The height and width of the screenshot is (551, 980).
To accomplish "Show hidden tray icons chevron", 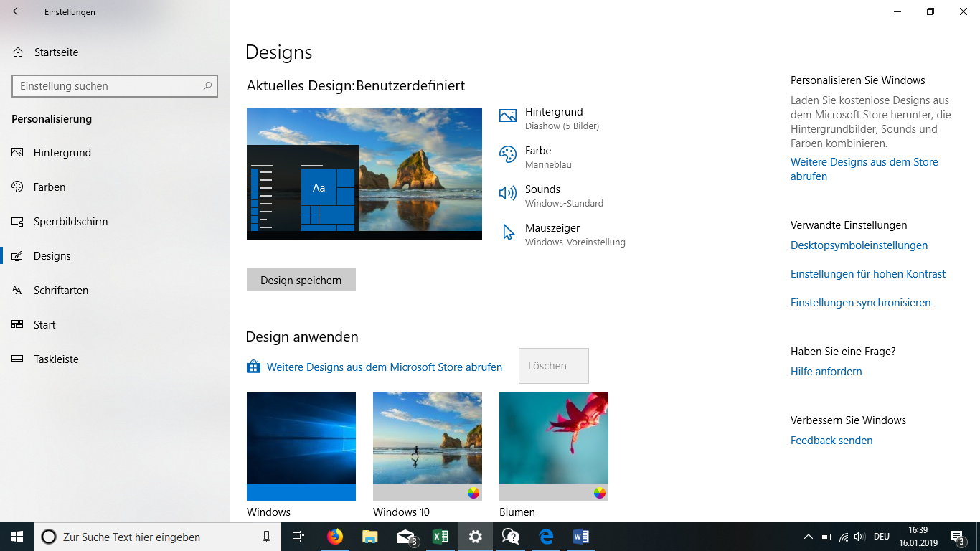I will (809, 537).
